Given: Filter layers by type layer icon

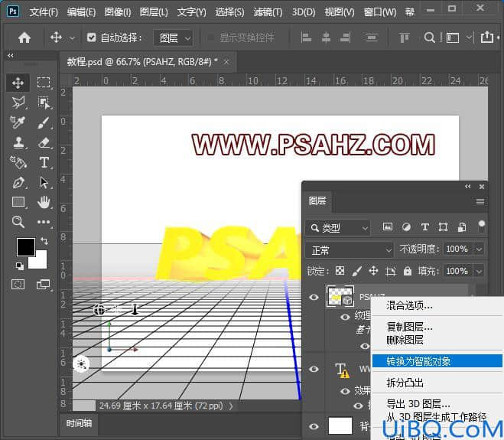Looking at the screenshot, I should tap(425, 227).
